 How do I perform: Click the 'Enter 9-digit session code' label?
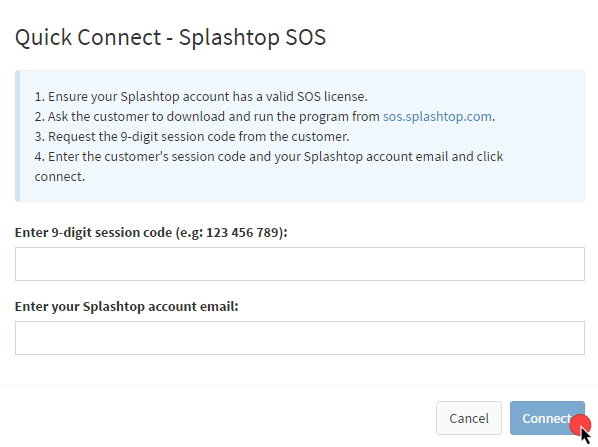[x=151, y=232]
